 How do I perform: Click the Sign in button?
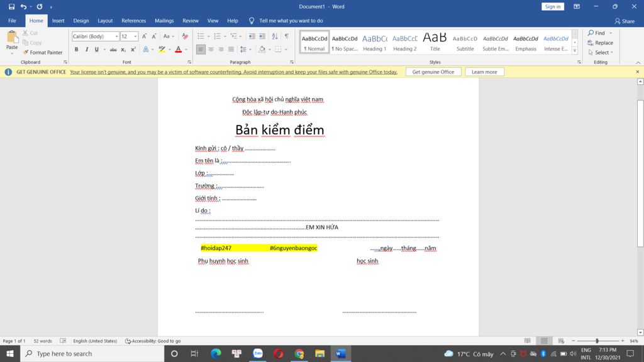(553, 6)
